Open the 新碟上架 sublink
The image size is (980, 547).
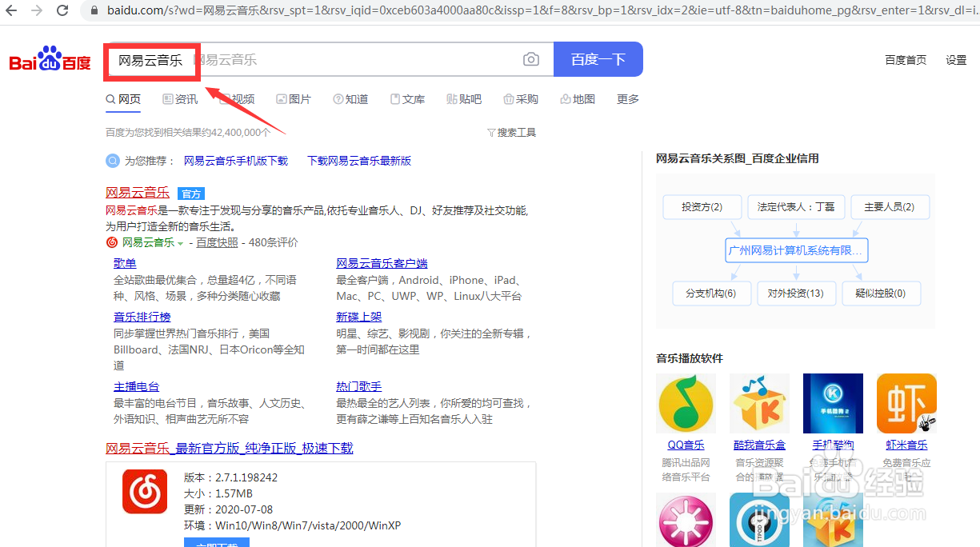pos(359,317)
